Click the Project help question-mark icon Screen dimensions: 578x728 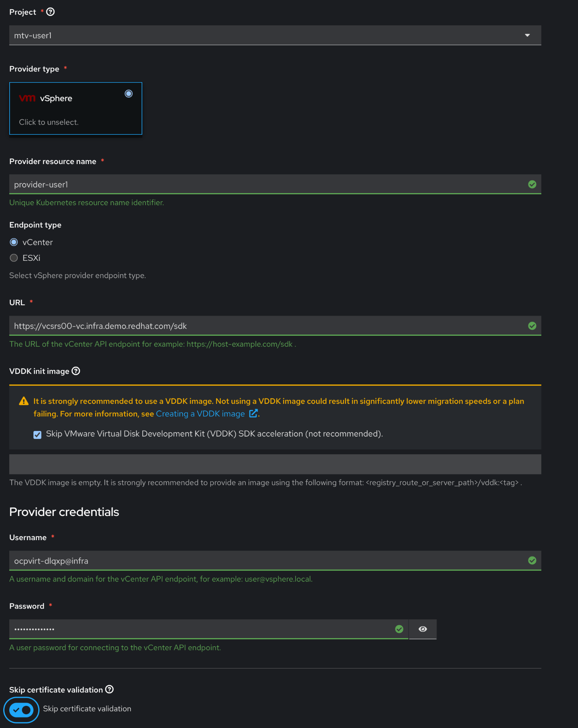50,12
